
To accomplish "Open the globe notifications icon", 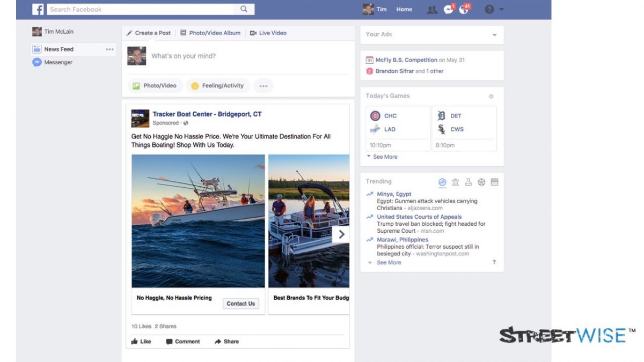I will tap(464, 9).
